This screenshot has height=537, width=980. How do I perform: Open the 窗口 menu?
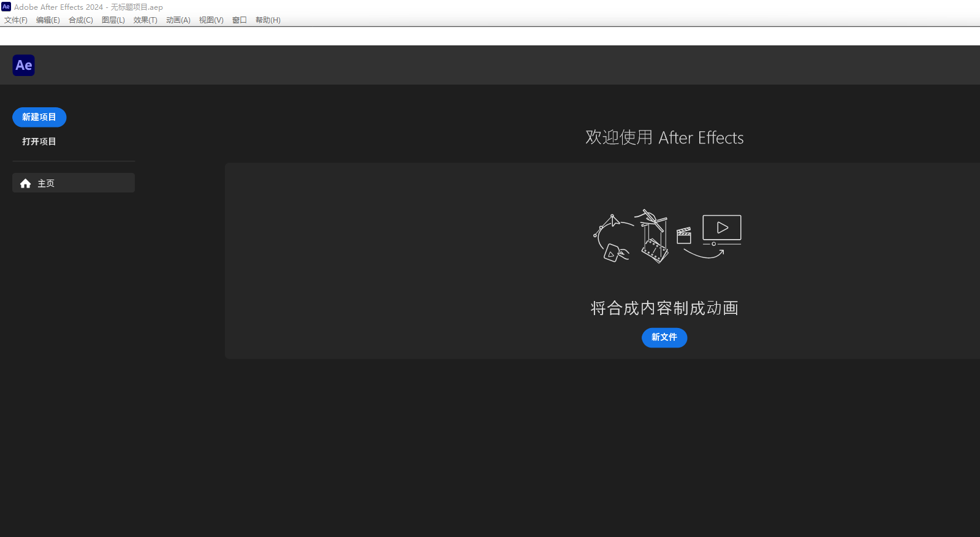click(x=239, y=20)
